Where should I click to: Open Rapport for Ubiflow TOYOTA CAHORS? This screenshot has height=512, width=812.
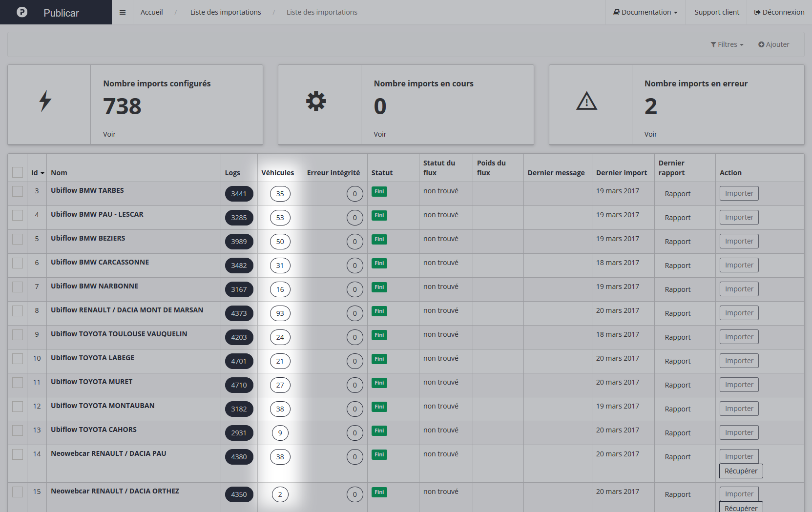tap(678, 433)
